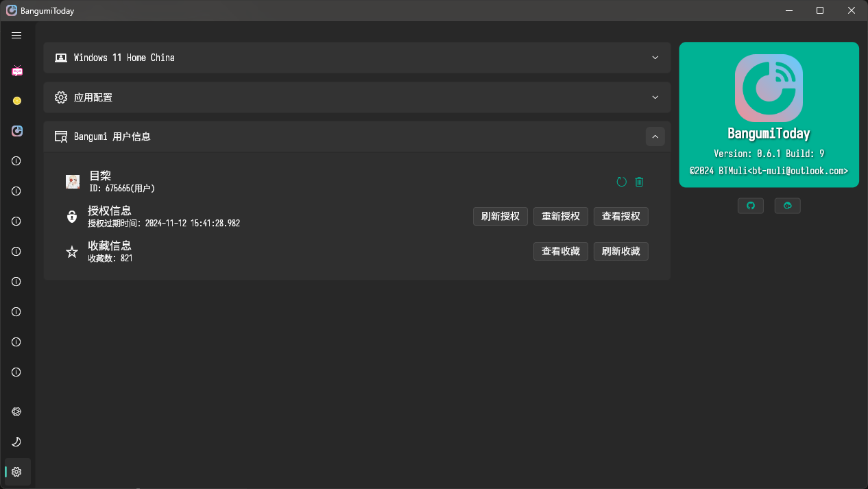Delete user 目黎 with trash icon

click(639, 182)
